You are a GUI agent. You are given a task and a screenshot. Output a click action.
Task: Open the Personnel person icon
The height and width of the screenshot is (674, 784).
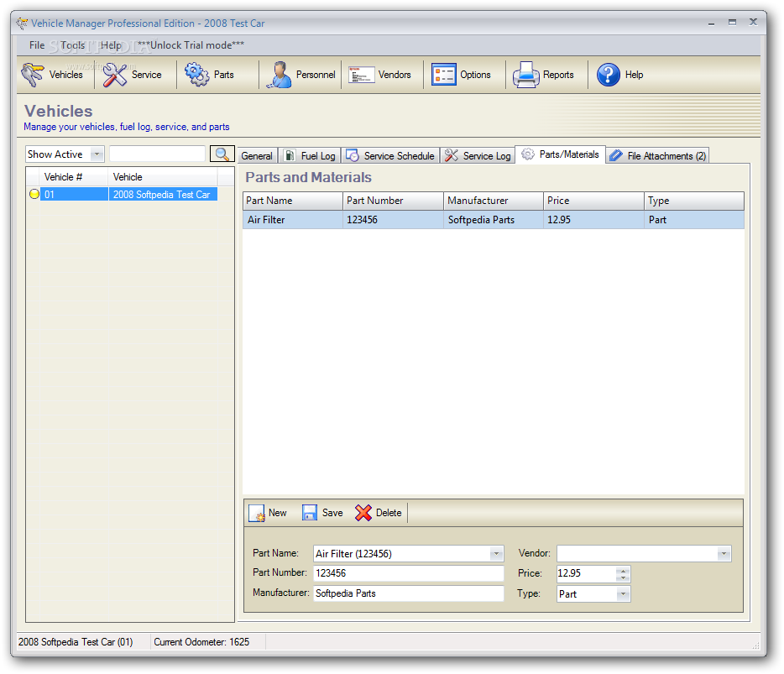(x=279, y=75)
